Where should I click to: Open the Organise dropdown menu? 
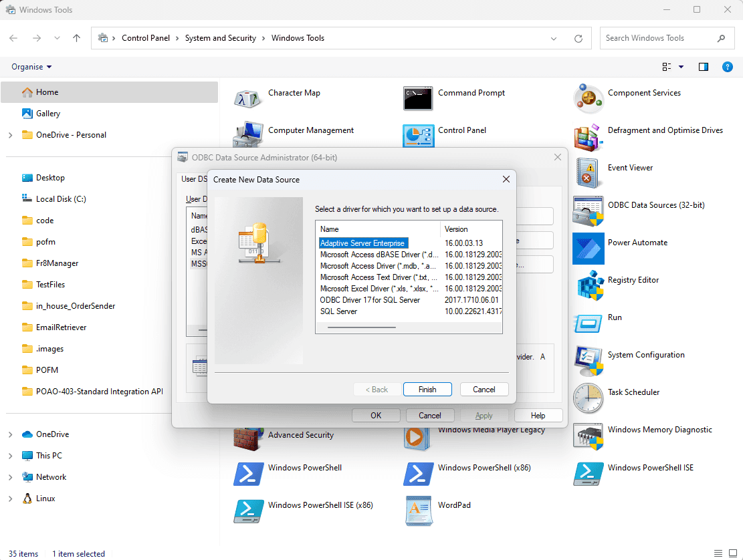tap(31, 67)
